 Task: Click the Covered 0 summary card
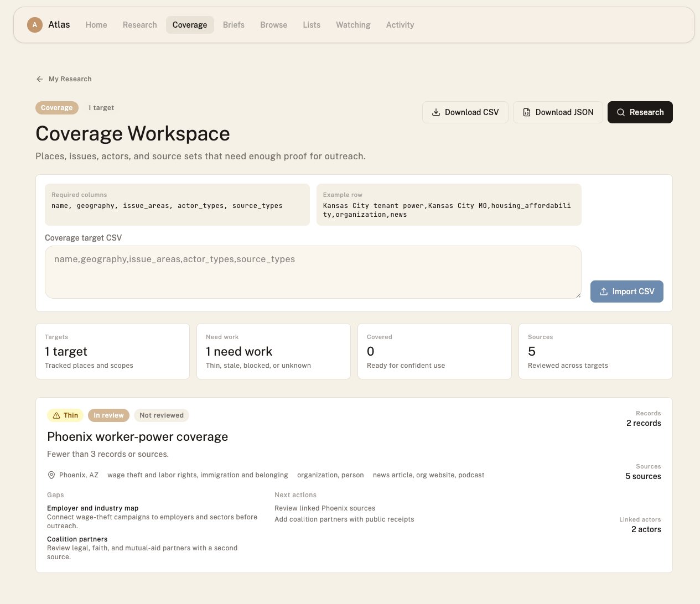[434, 351]
